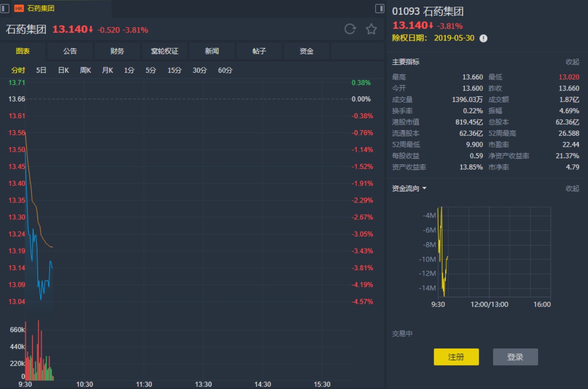
Task: Click the yellow 注册 button
Action: (x=456, y=357)
